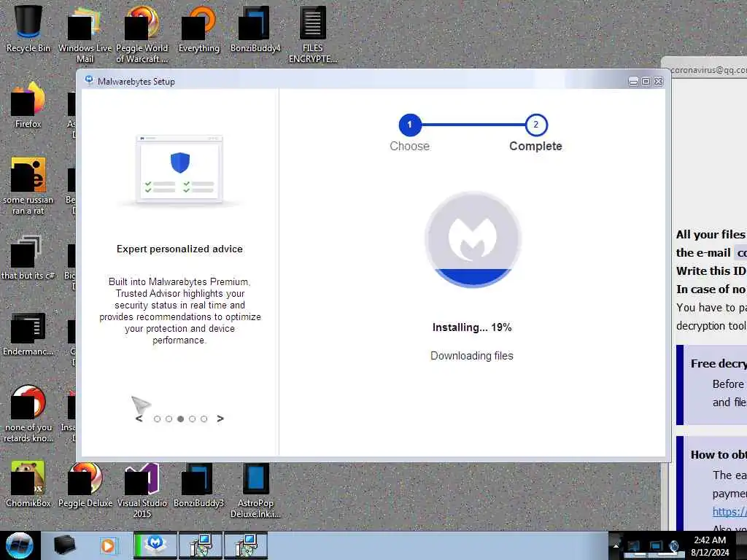Launch Firefox from the desktop
This screenshot has height=560, width=747.
click(28, 105)
